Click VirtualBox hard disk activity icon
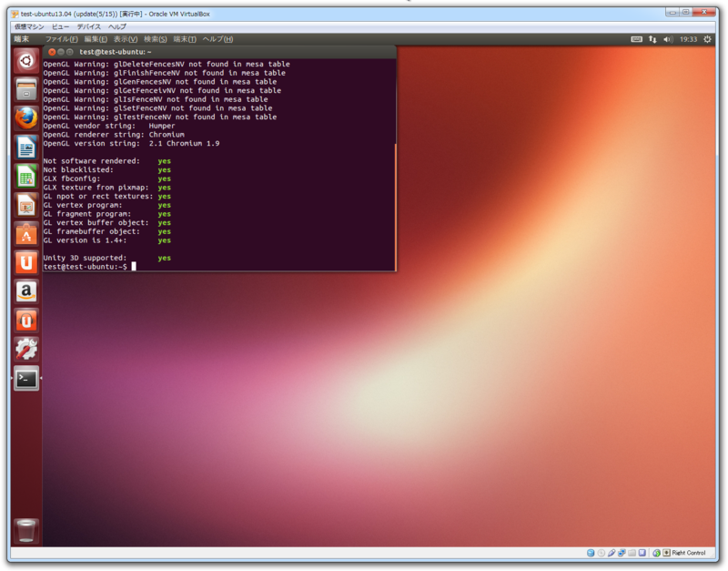Screen dimensions: 728x571 (591, 553)
